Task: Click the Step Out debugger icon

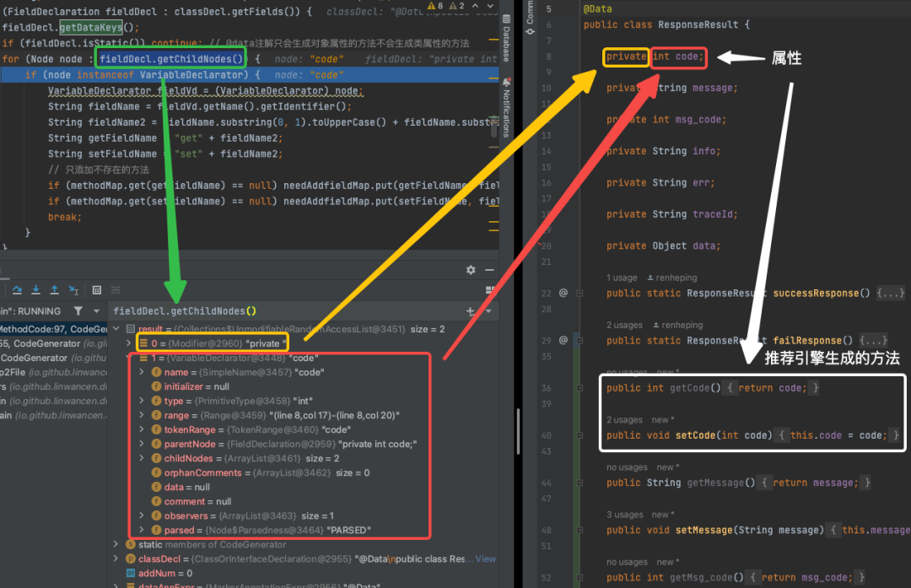Action: pos(54,290)
